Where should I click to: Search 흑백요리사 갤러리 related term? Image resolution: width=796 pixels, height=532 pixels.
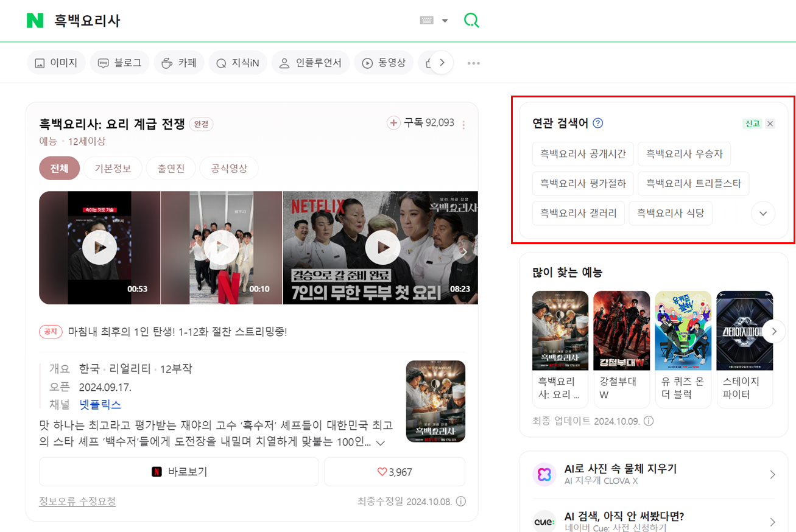[579, 213]
